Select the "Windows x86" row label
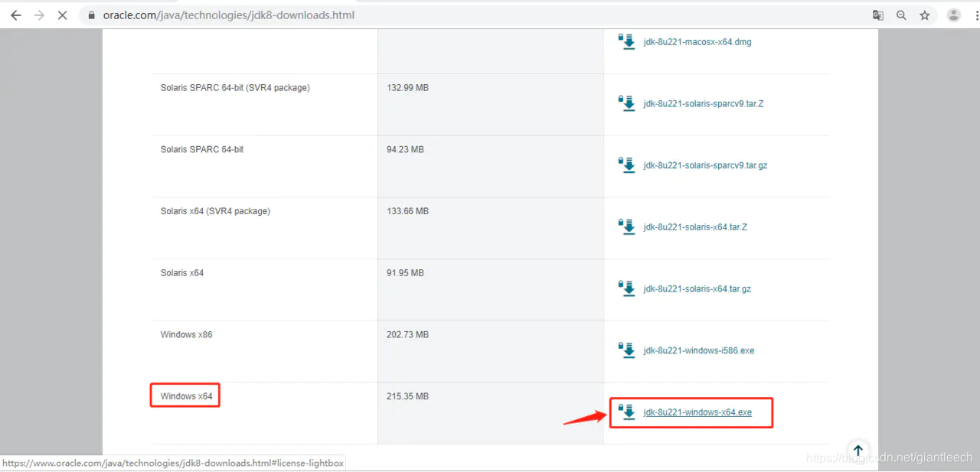This screenshot has width=980, height=472. pos(186,335)
